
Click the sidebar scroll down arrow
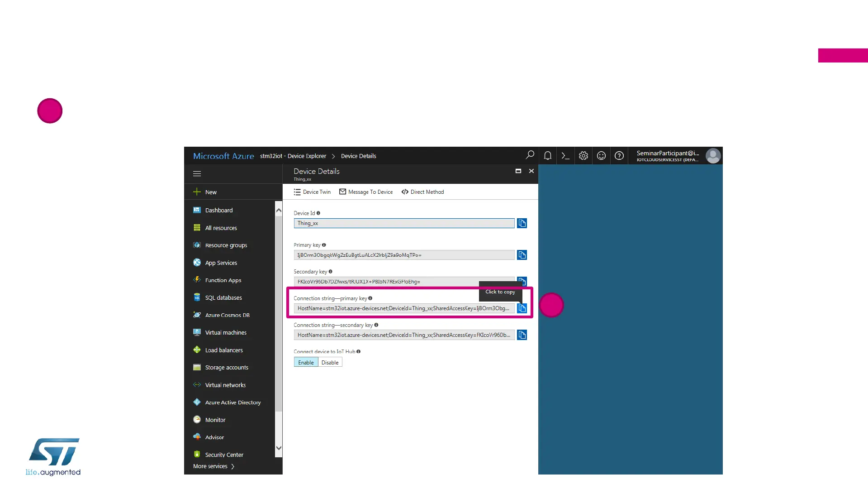tap(279, 448)
